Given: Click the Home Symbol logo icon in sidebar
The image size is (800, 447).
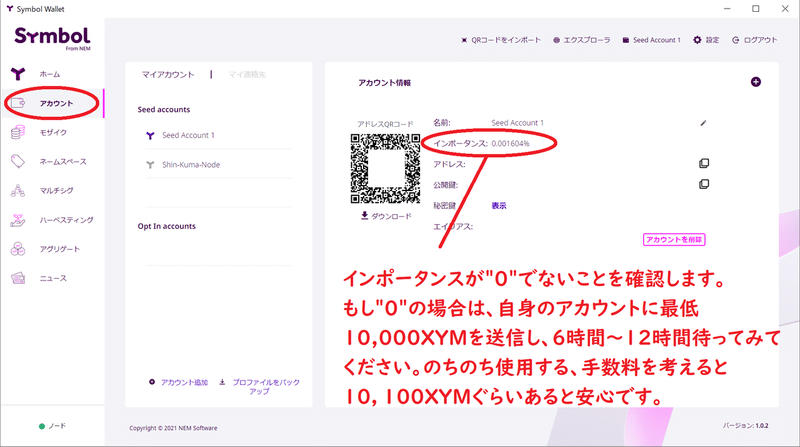Looking at the screenshot, I should click(x=18, y=74).
